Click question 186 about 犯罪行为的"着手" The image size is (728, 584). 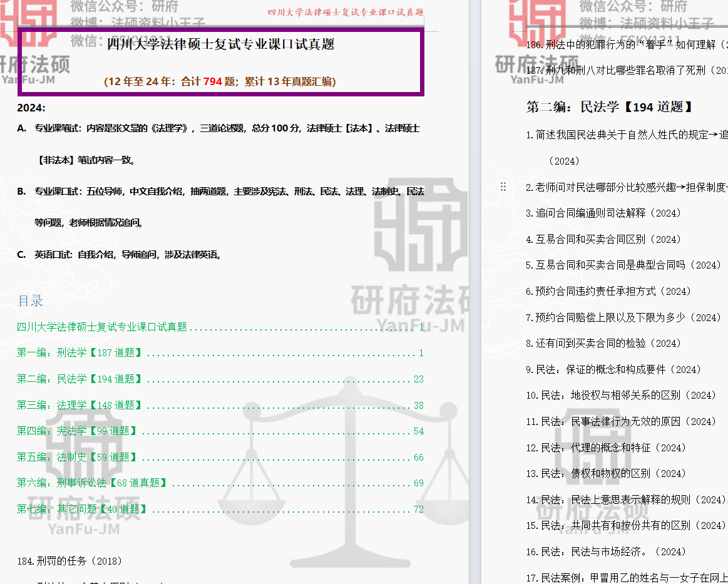click(x=627, y=44)
